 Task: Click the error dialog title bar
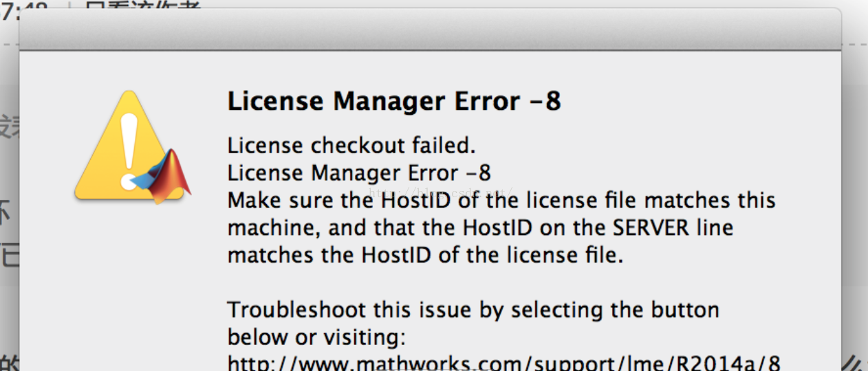coord(430,29)
